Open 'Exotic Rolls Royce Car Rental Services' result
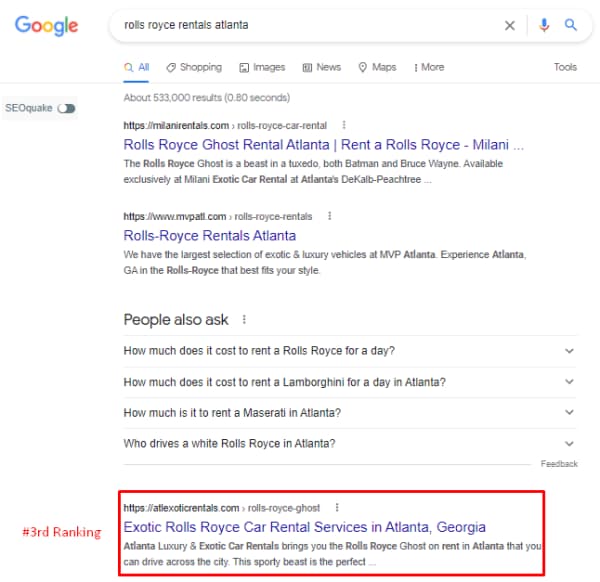The width and height of the screenshot is (600, 582). point(305,527)
